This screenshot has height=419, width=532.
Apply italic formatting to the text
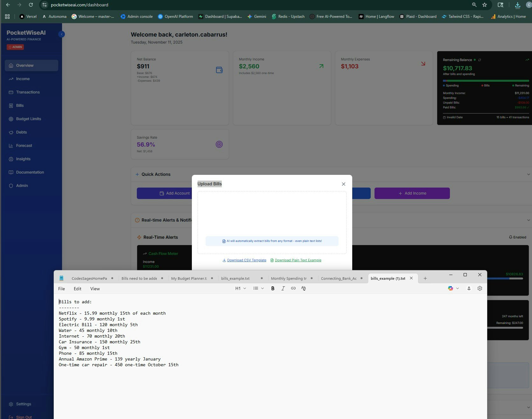283,288
